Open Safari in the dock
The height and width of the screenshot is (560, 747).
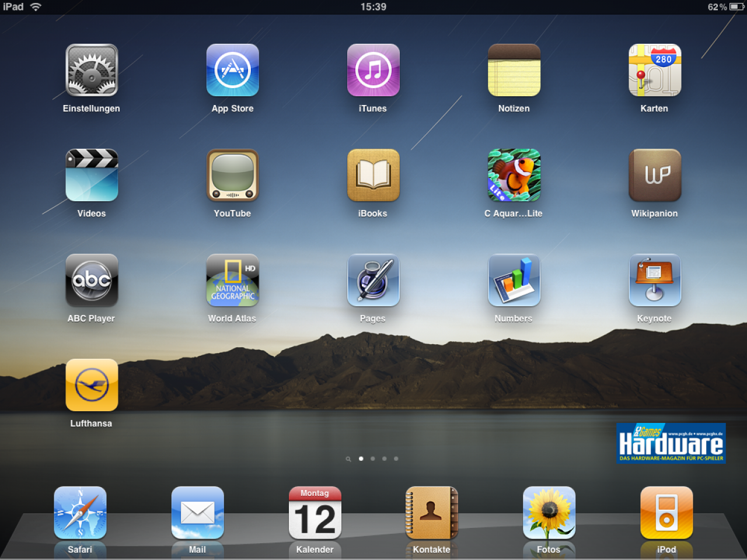80,513
